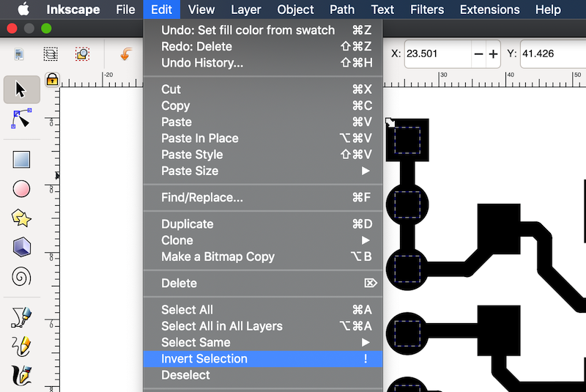Choose Deselect from Edit menu
The height and width of the screenshot is (392, 586).
263,375
